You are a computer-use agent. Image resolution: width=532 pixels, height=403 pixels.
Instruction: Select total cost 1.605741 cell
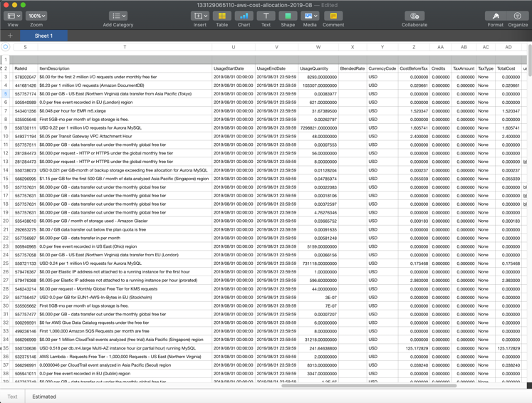508,128
